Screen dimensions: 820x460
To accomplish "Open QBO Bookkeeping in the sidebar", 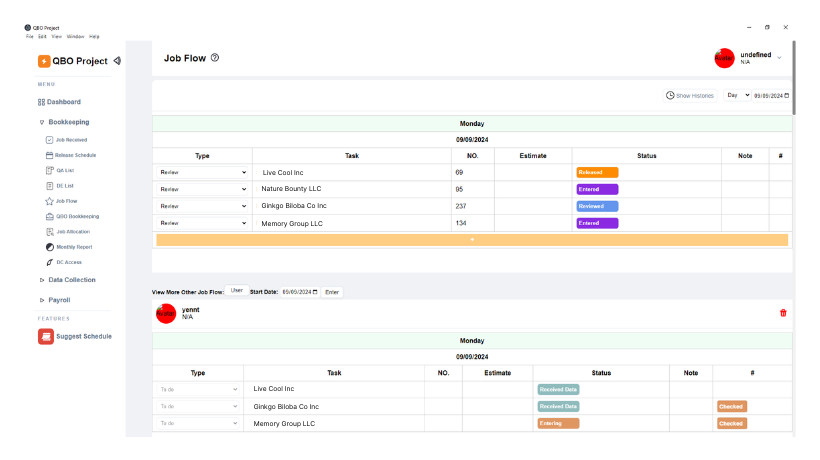I will pos(76,216).
